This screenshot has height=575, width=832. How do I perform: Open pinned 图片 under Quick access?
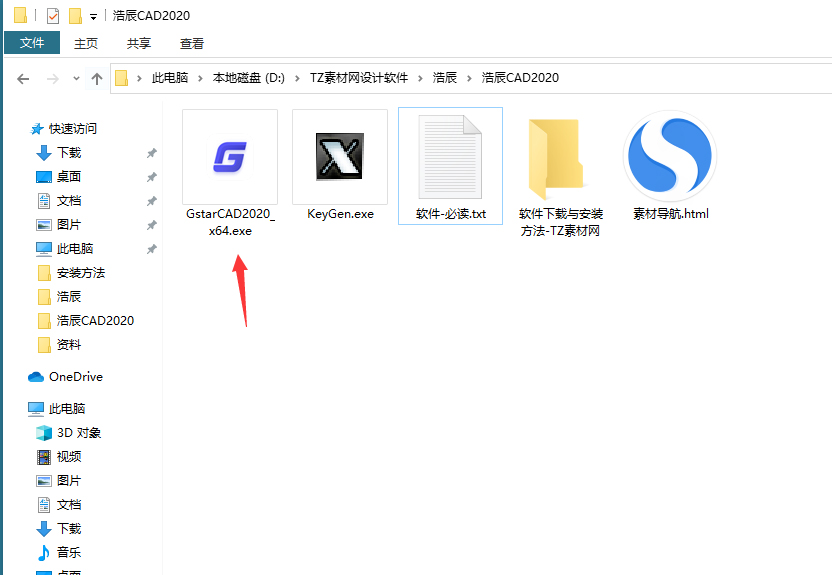[x=69, y=224]
